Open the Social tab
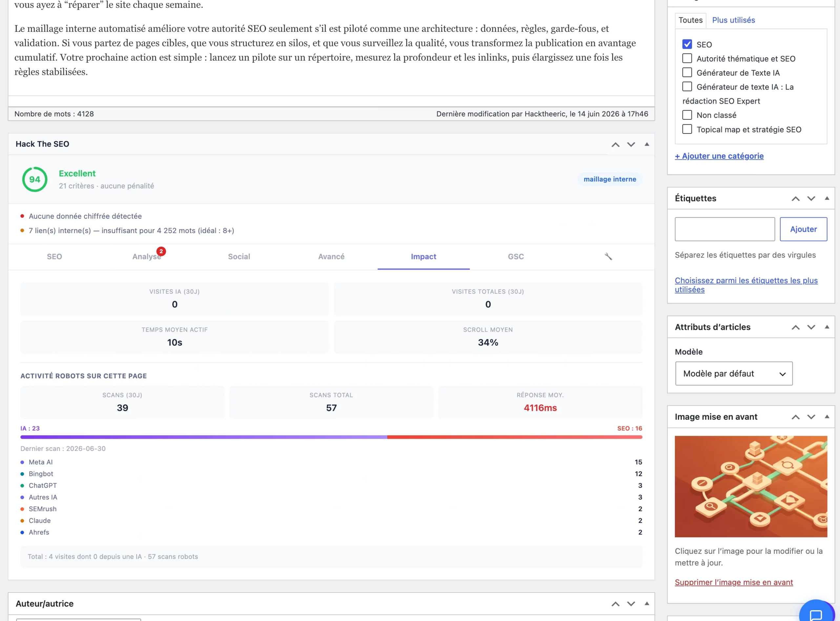Screen dimensions: 840x621 click(x=239, y=257)
